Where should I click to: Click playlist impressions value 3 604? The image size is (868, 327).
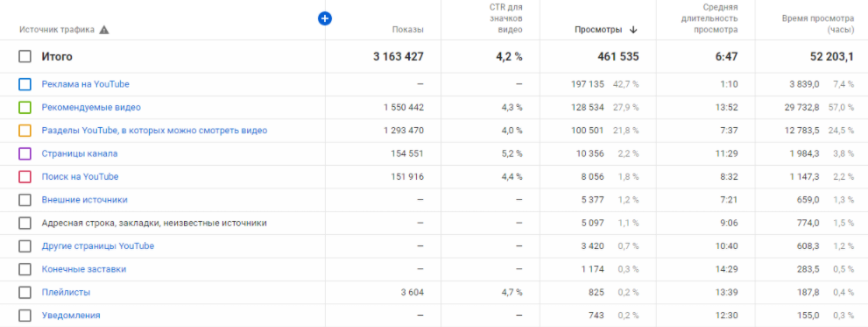click(413, 292)
